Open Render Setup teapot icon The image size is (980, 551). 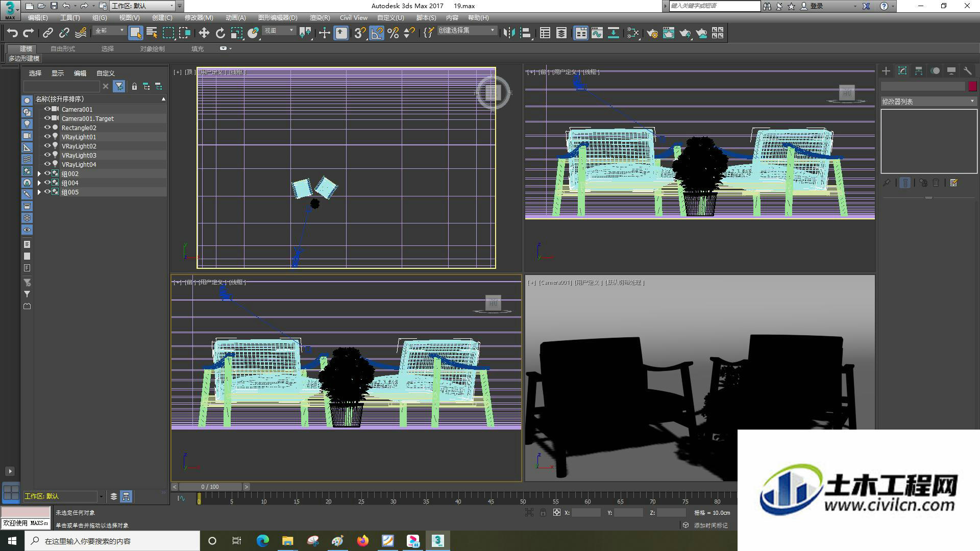(x=652, y=33)
